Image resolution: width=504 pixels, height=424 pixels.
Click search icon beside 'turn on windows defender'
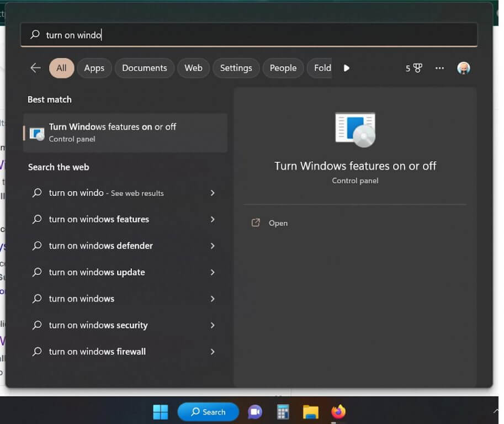pyautogui.click(x=37, y=246)
